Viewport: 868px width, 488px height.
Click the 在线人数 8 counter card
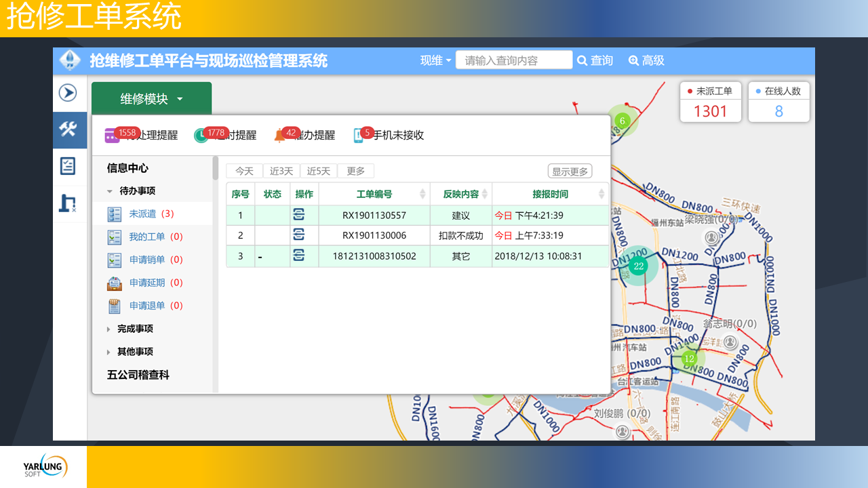point(778,102)
